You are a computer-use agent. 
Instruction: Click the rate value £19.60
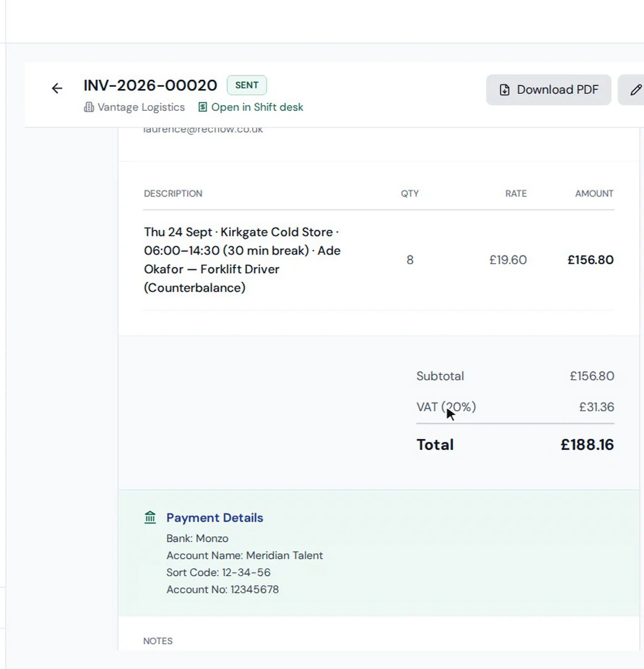click(508, 260)
